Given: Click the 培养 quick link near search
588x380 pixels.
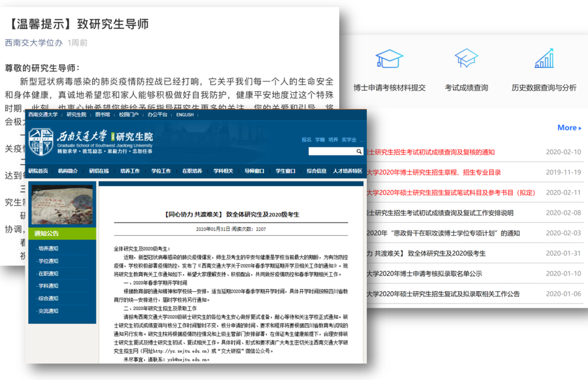Looking at the screenshot, I should point(333,140).
